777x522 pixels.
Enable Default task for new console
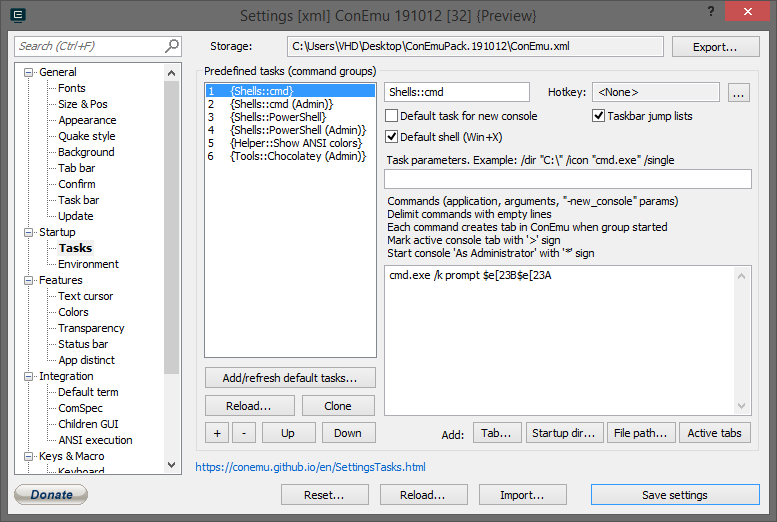click(391, 116)
